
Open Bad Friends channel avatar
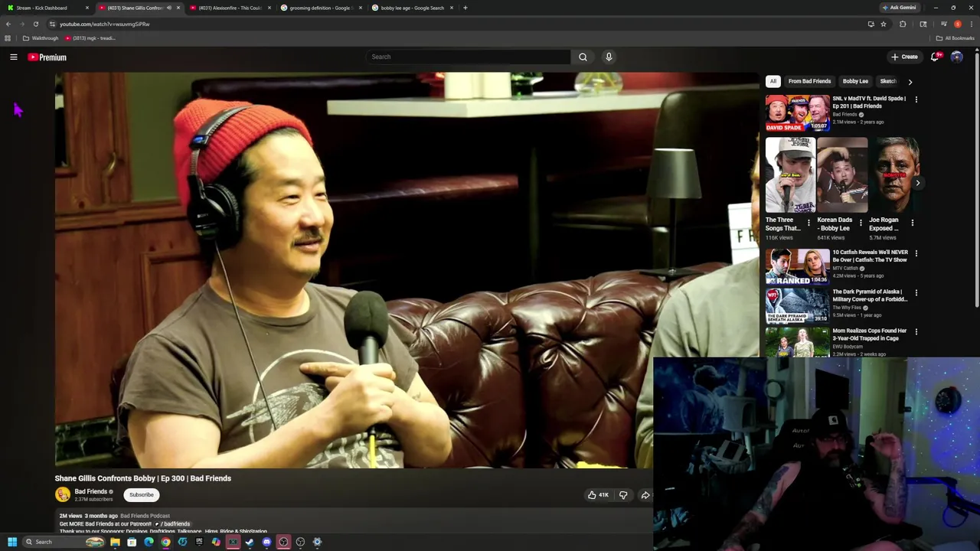[x=63, y=494]
